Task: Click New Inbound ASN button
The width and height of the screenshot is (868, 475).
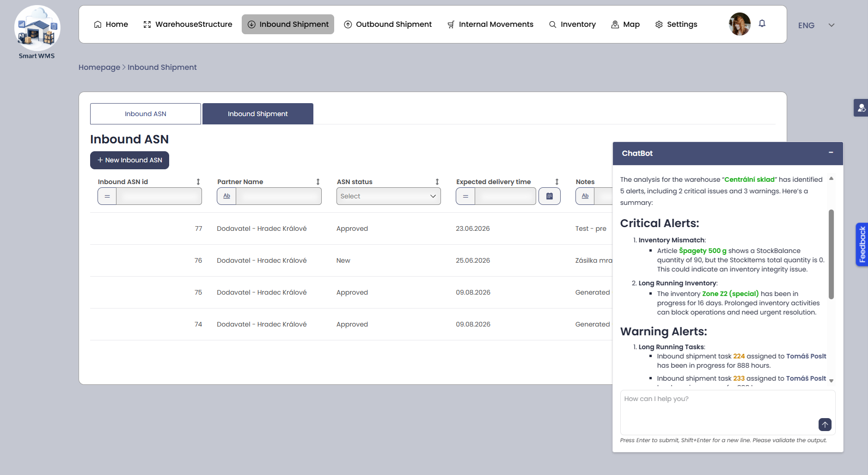Action: click(x=129, y=160)
